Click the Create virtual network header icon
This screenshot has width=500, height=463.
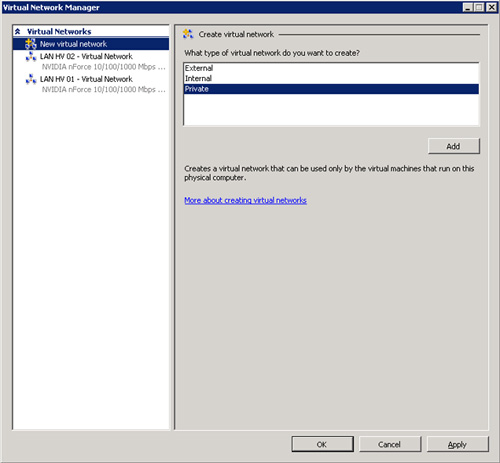188,34
